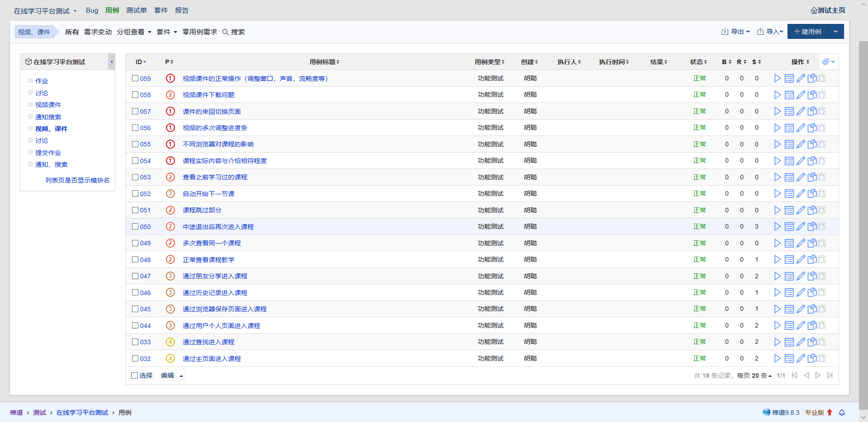The height and width of the screenshot is (422, 868).
Task: Open the 分组查看 group view dropdown
Action: (x=134, y=32)
